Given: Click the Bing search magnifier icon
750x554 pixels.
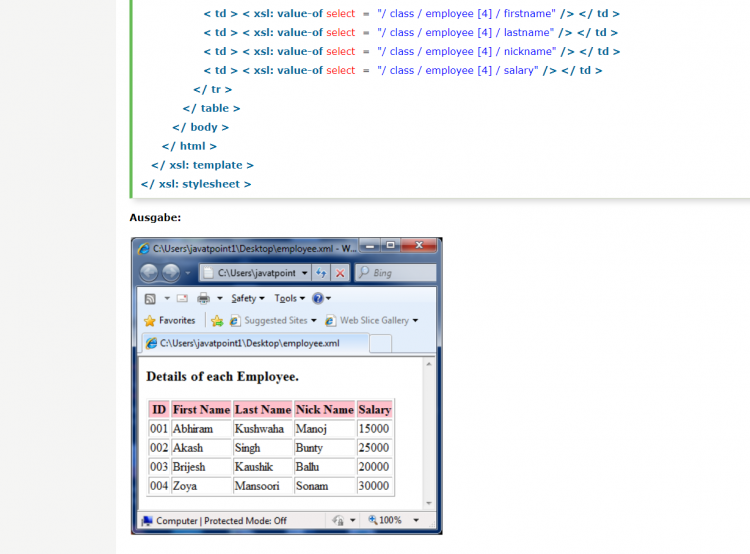Looking at the screenshot, I should point(364,273).
